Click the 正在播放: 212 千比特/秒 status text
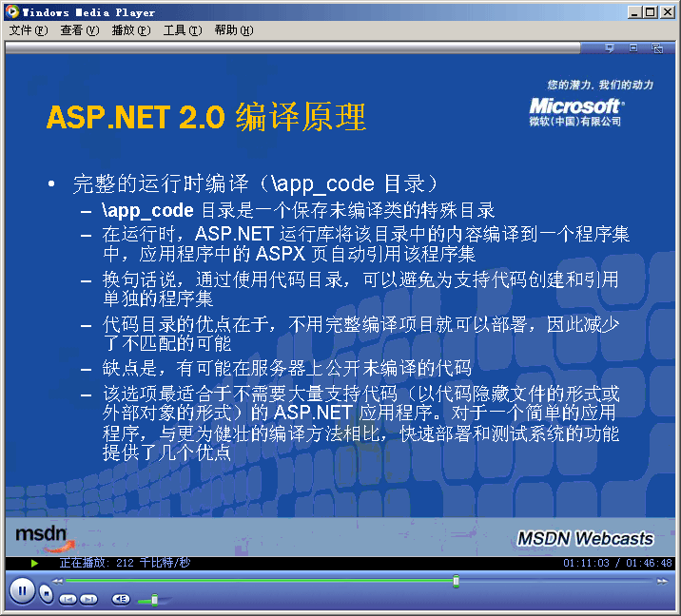The width and height of the screenshot is (681, 616). (126, 563)
